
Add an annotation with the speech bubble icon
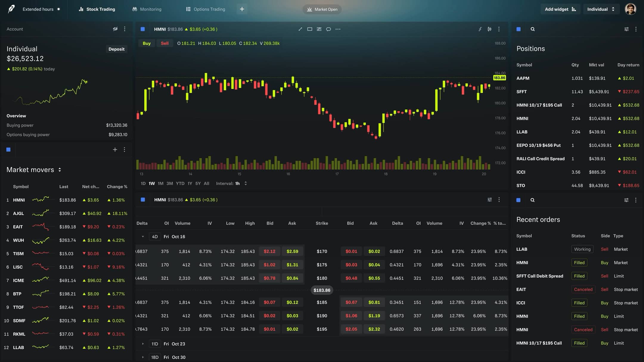pos(328,29)
